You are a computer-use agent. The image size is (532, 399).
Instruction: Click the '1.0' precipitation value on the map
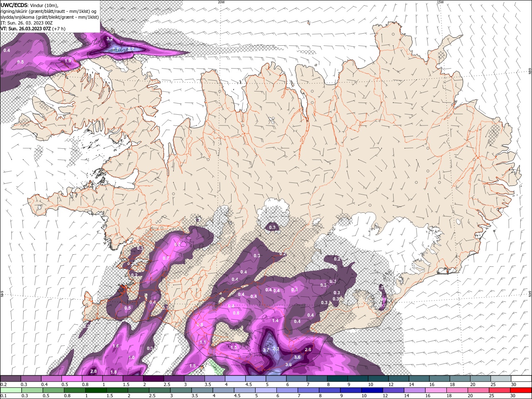tap(131, 357)
